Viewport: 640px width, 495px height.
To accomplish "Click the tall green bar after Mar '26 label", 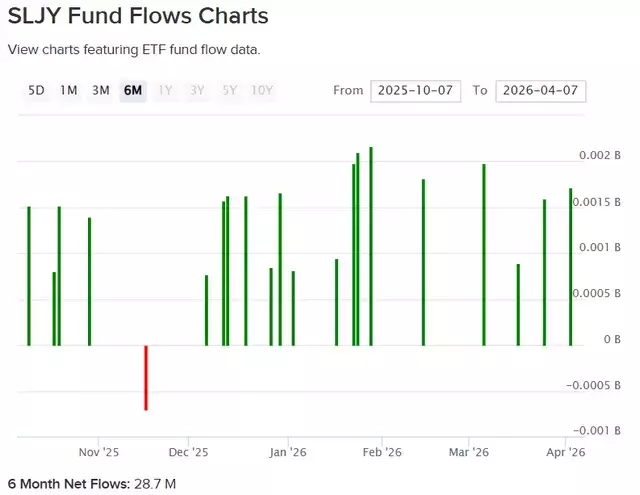I will point(484,255).
